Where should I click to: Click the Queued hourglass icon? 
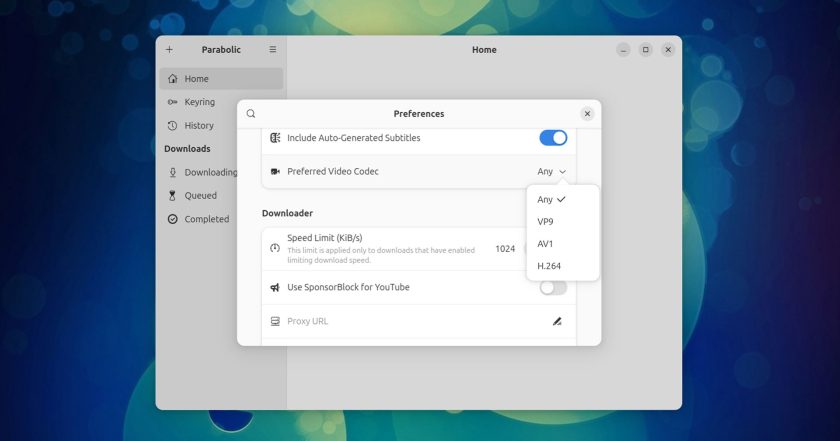172,196
